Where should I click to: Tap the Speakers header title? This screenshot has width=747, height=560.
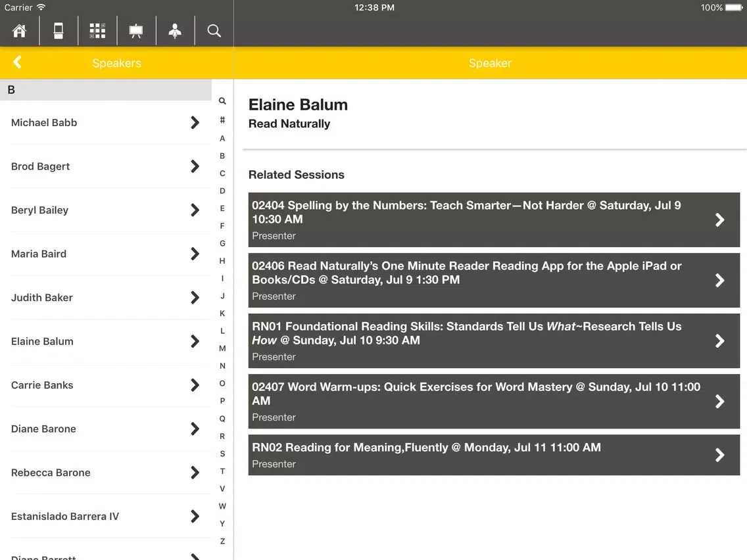117,63
